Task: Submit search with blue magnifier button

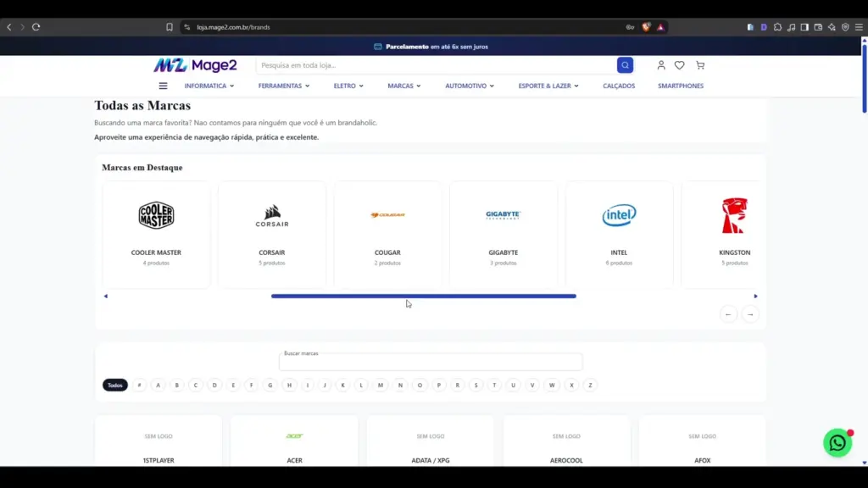Action: (625, 65)
